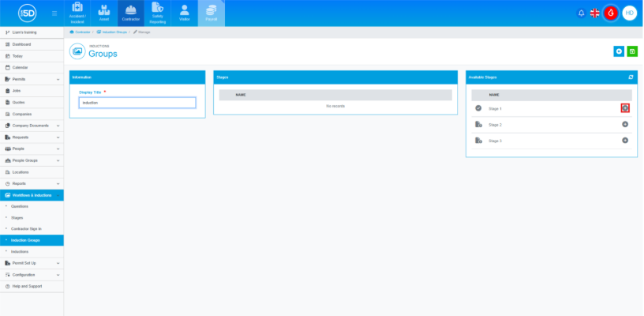Open the Questions submenu item
The width and height of the screenshot is (644, 316).
coord(32,206)
